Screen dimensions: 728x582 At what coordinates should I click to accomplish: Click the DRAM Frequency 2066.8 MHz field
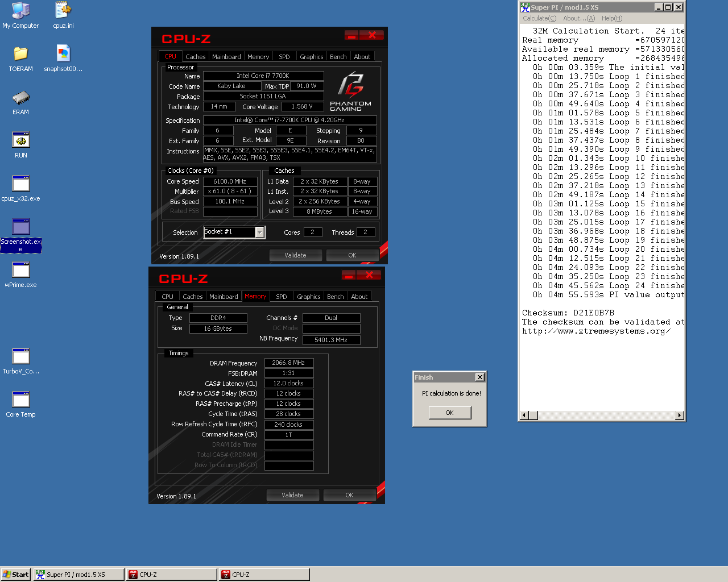[x=288, y=363]
